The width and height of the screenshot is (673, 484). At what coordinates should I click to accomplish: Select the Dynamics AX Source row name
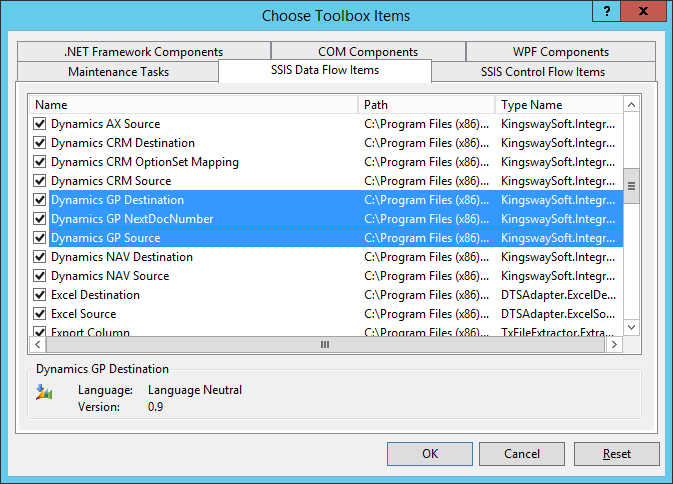106,124
